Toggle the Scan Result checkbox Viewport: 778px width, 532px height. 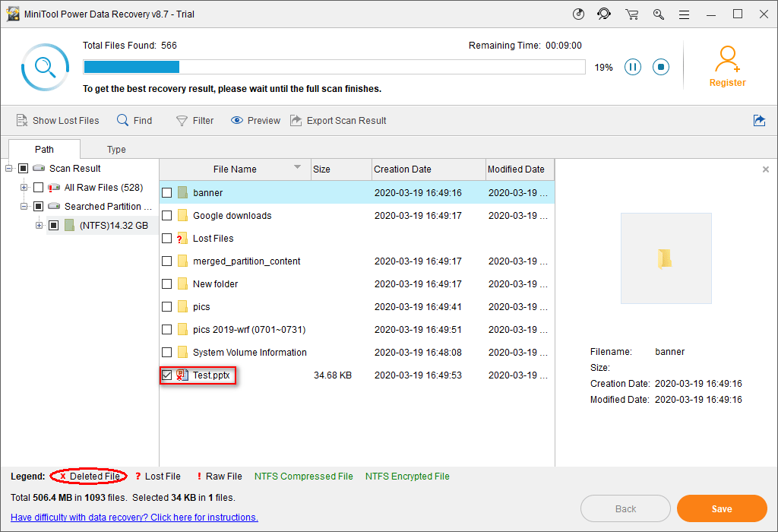(23, 168)
